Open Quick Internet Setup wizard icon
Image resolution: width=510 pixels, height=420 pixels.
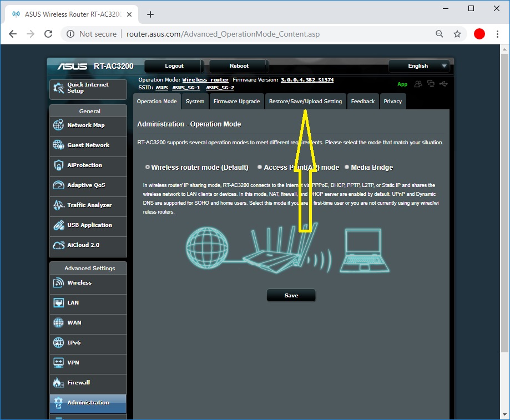point(58,88)
